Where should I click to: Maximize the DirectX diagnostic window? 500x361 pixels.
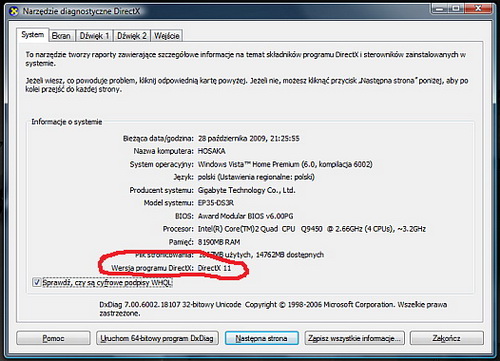456,8
